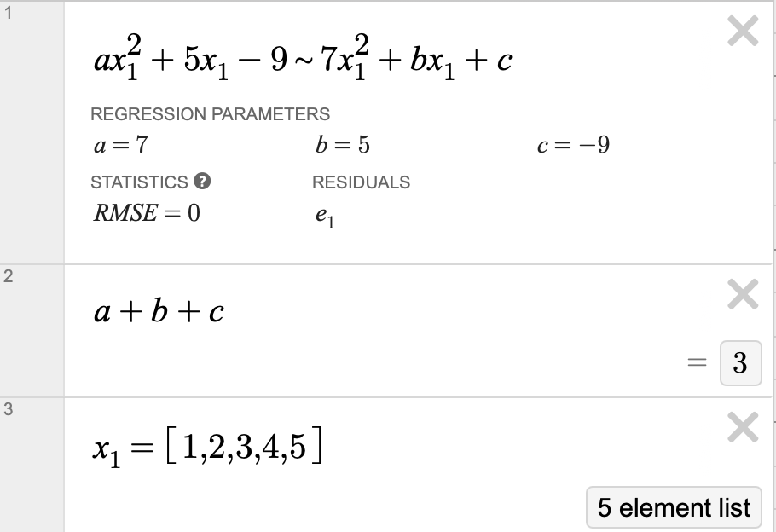Delete the regression expression in row 1
This screenshot has width=776, height=532.
743,31
